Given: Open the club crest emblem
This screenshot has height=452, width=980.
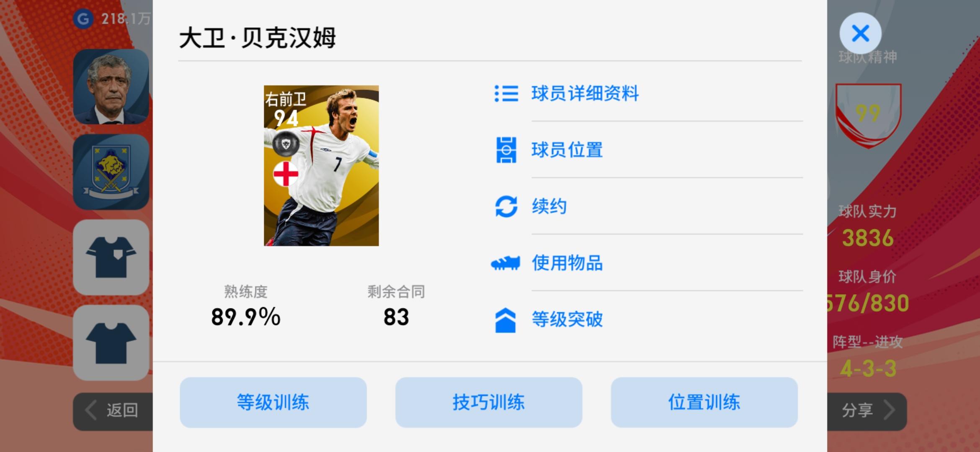Looking at the screenshot, I should pos(111,172).
